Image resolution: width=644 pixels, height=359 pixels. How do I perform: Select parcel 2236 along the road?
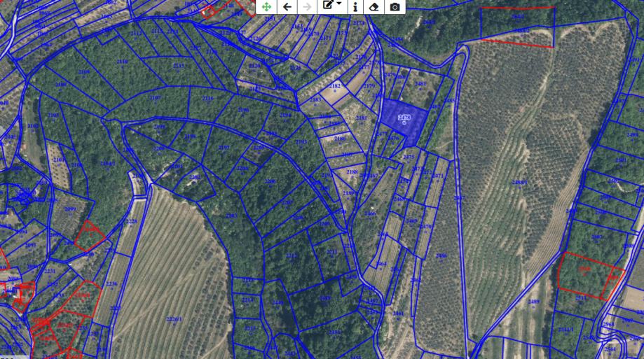point(111,284)
